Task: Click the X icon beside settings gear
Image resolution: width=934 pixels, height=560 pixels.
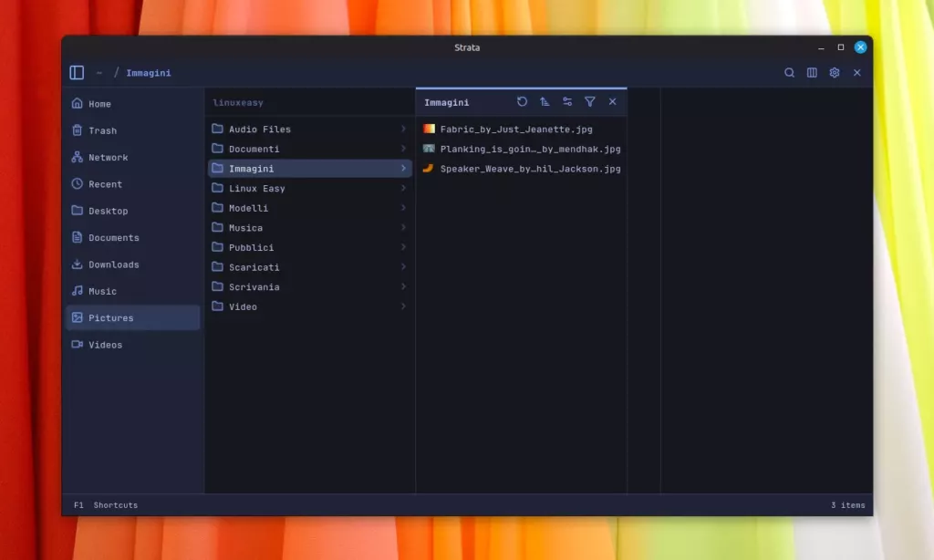Action: point(857,73)
